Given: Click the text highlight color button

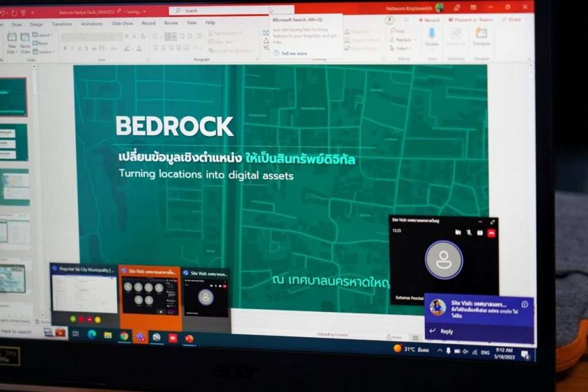Looking at the screenshot, I should coord(127,48).
